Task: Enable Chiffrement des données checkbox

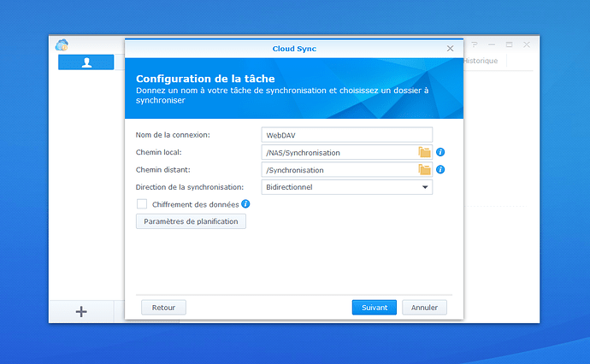Action: pos(142,204)
